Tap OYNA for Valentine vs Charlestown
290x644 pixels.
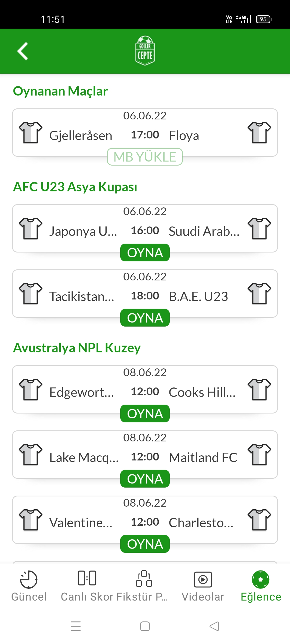tap(145, 544)
